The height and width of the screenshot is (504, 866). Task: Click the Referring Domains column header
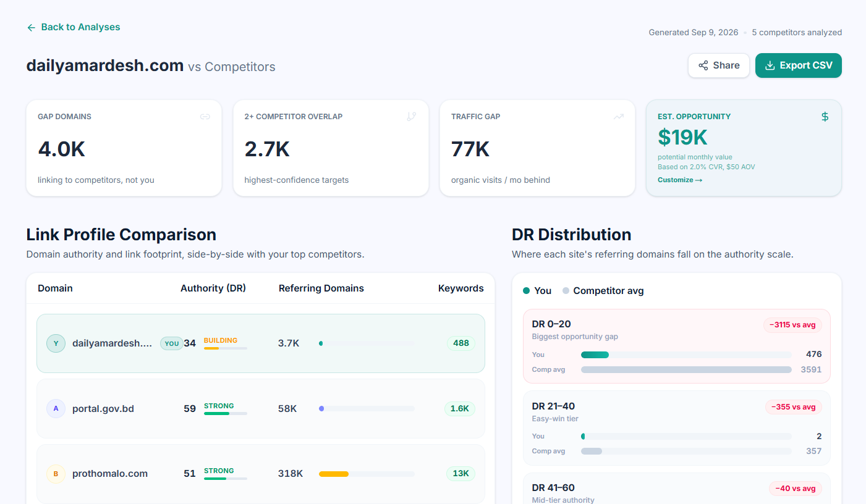point(321,288)
